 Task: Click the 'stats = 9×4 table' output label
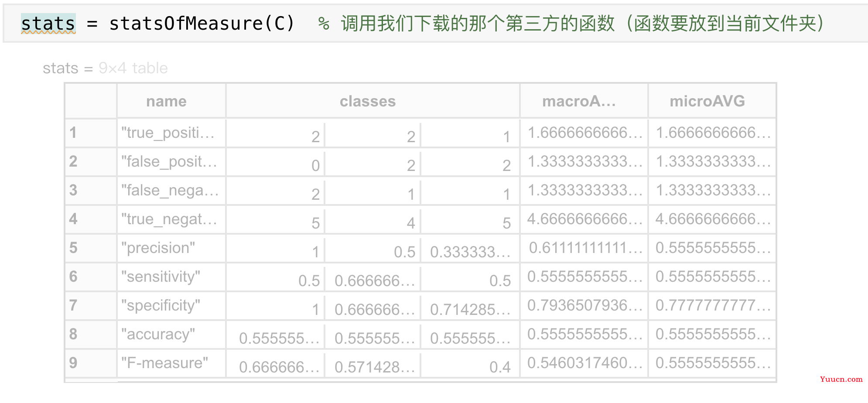105,68
